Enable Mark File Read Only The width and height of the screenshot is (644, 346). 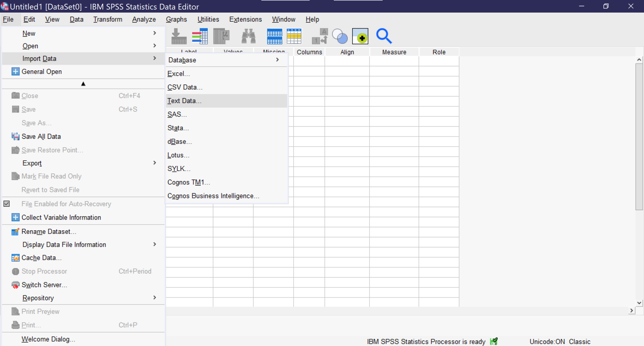click(x=51, y=176)
